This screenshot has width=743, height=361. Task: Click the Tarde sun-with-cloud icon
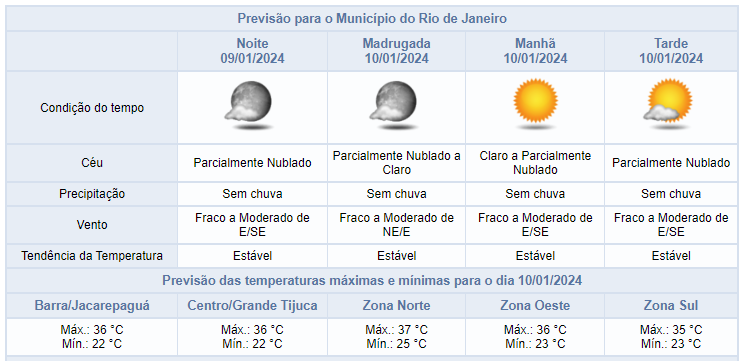(667, 104)
